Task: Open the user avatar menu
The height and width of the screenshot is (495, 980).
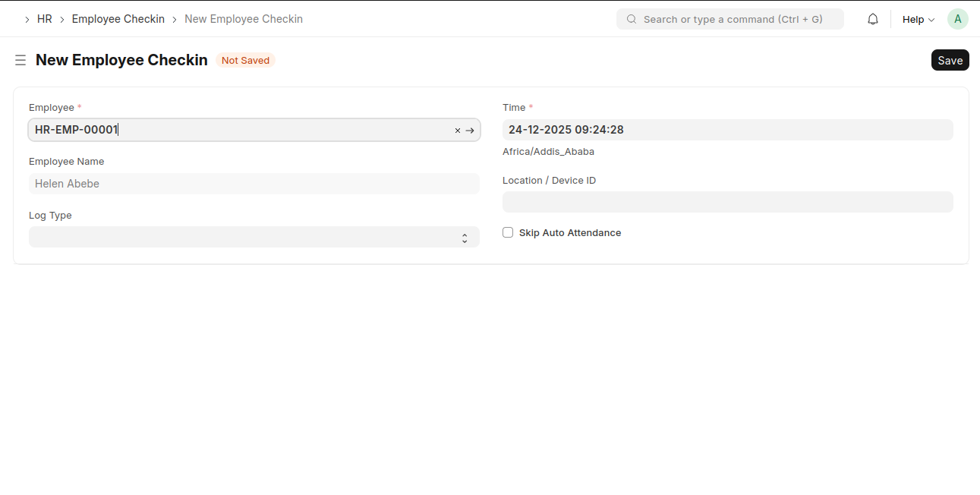Action: click(x=957, y=19)
